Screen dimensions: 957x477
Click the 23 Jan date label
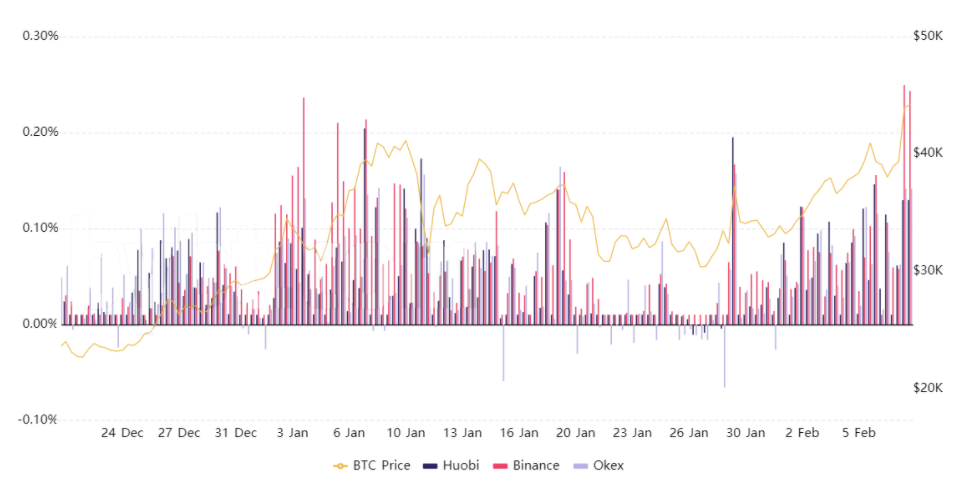pos(633,433)
